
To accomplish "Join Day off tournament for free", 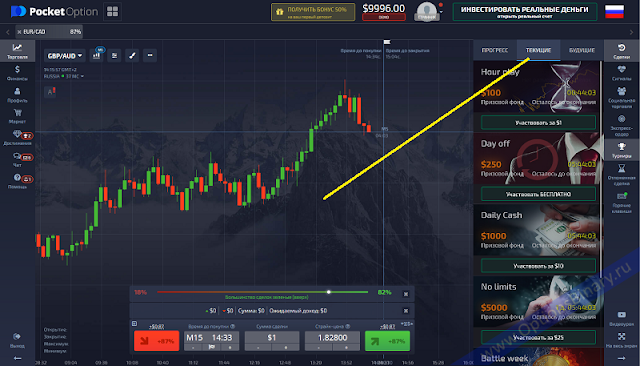I will (538, 194).
